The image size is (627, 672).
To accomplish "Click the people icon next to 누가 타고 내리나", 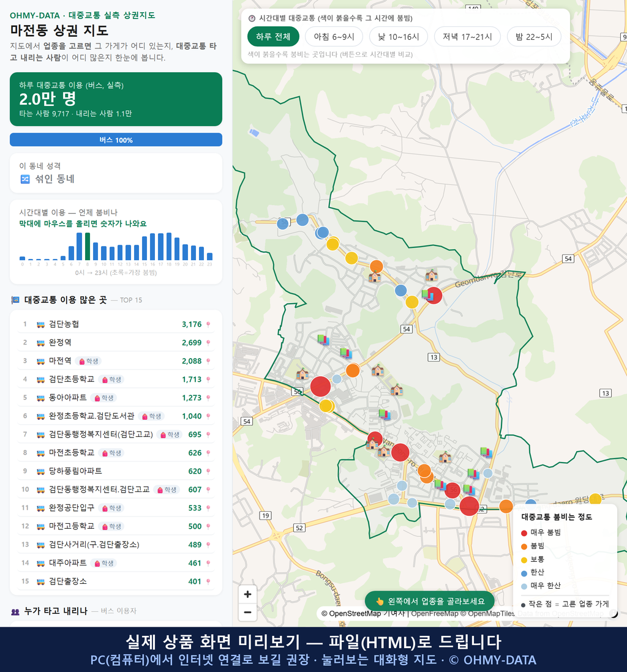I will [x=15, y=611].
